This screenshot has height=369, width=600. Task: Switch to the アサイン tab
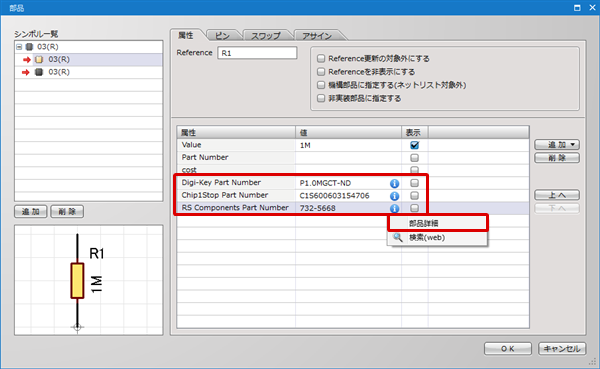coord(317,36)
